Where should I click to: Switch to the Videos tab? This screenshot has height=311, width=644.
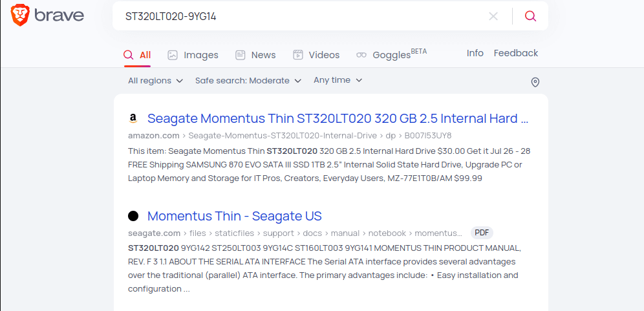pyautogui.click(x=316, y=55)
